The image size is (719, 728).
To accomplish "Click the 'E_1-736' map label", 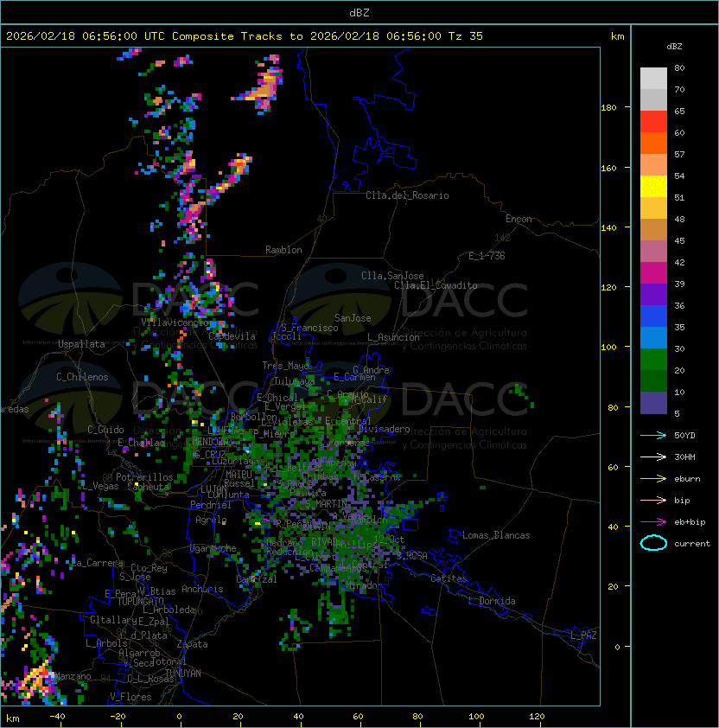I will tap(487, 256).
